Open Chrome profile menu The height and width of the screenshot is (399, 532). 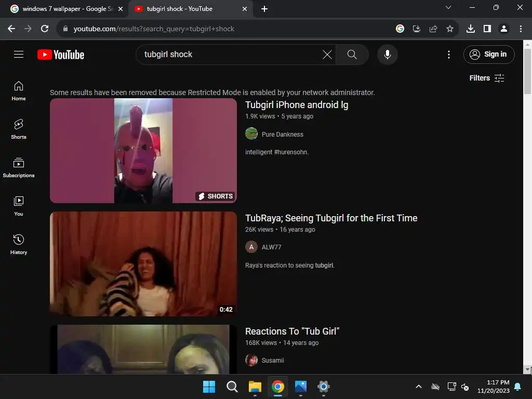click(504, 29)
